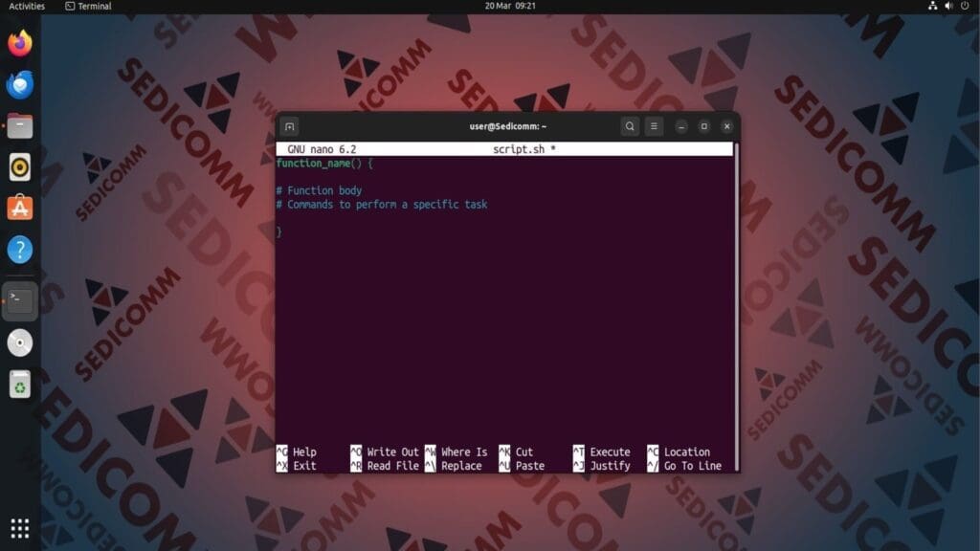Select the Terminal icon in the dock
Image resolution: width=980 pixels, height=551 pixels.
coord(19,300)
